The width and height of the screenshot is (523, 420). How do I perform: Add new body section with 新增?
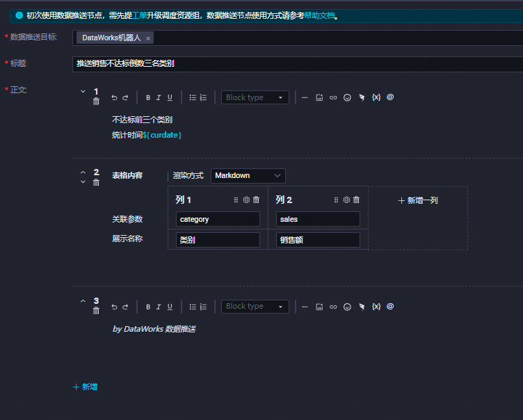click(85, 387)
